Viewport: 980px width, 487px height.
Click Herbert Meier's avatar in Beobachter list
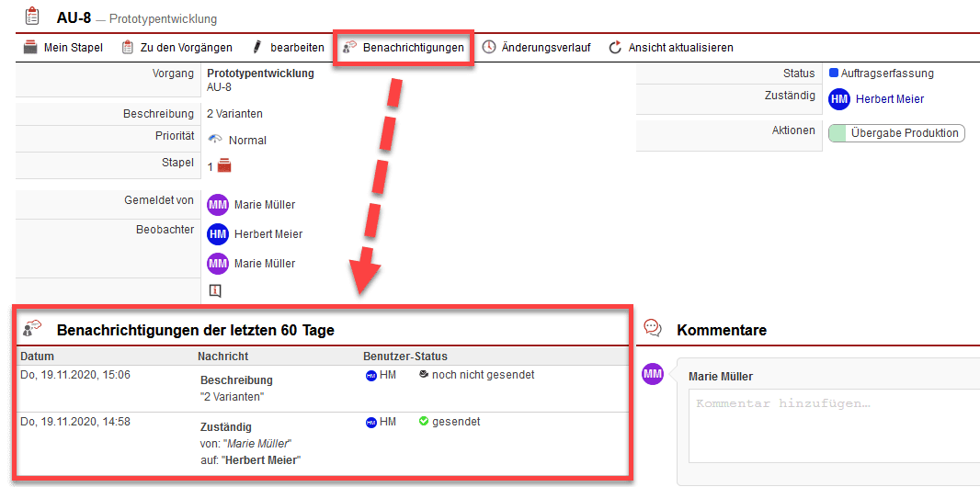pos(217,234)
